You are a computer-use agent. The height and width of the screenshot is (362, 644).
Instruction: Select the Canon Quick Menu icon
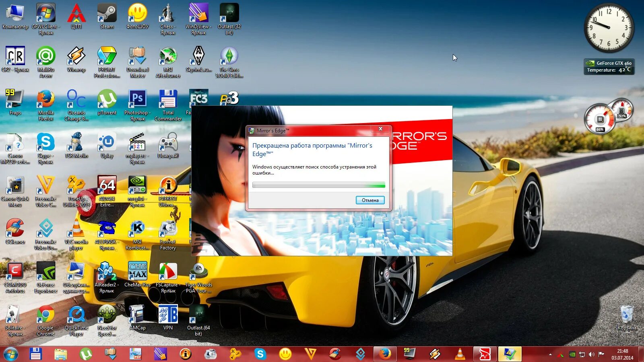pos(15,191)
